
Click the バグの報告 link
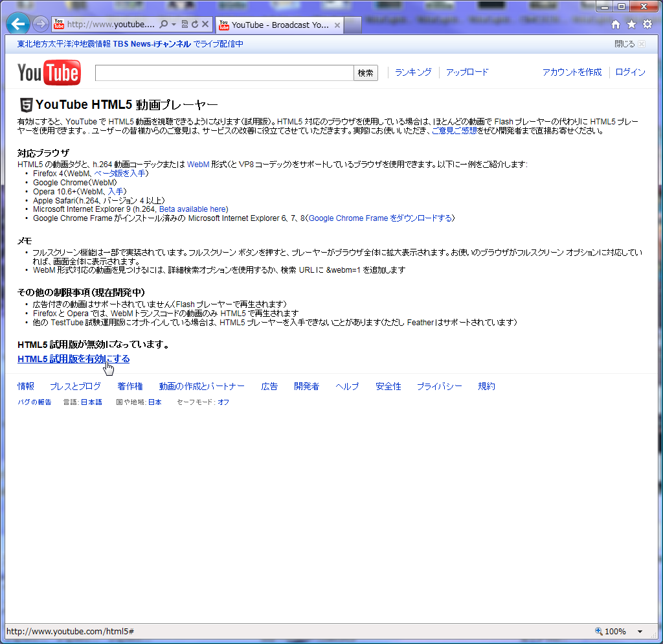click(x=34, y=402)
